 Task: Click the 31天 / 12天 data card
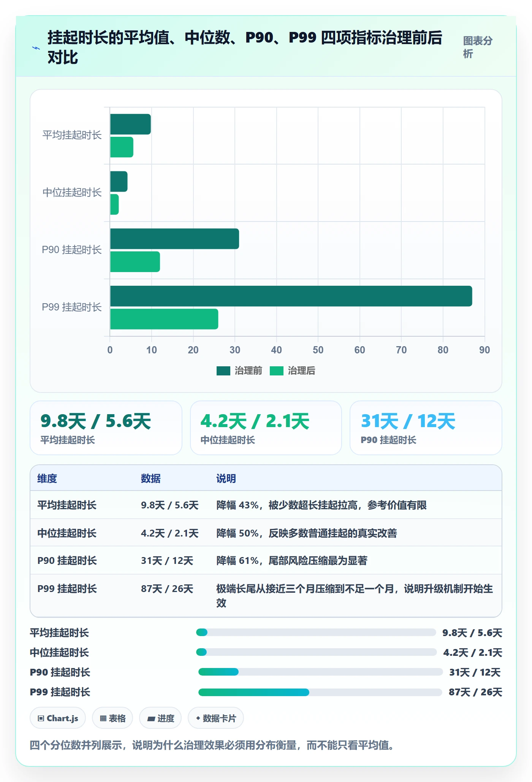(426, 428)
